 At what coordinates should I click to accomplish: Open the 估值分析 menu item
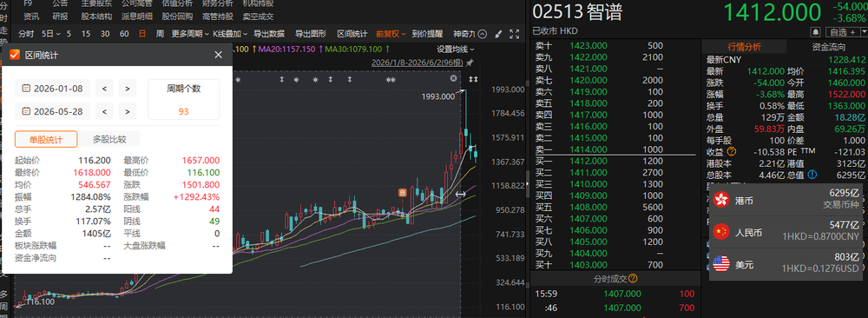click(x=177, y=3)
